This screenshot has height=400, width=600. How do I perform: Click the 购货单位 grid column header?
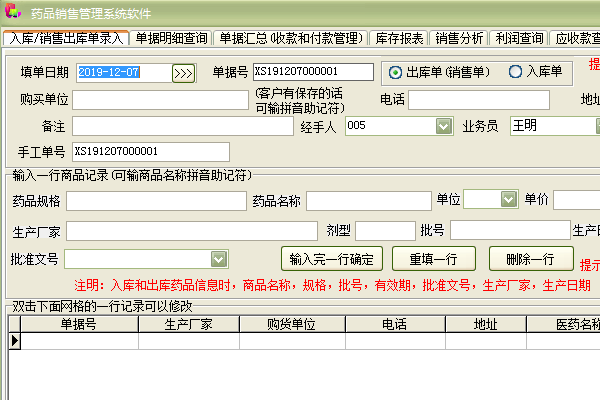point(290,324)
